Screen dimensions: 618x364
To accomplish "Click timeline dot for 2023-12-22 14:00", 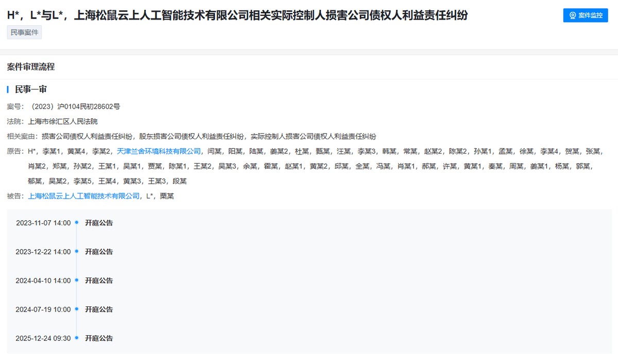I will [x=76, y=251].
